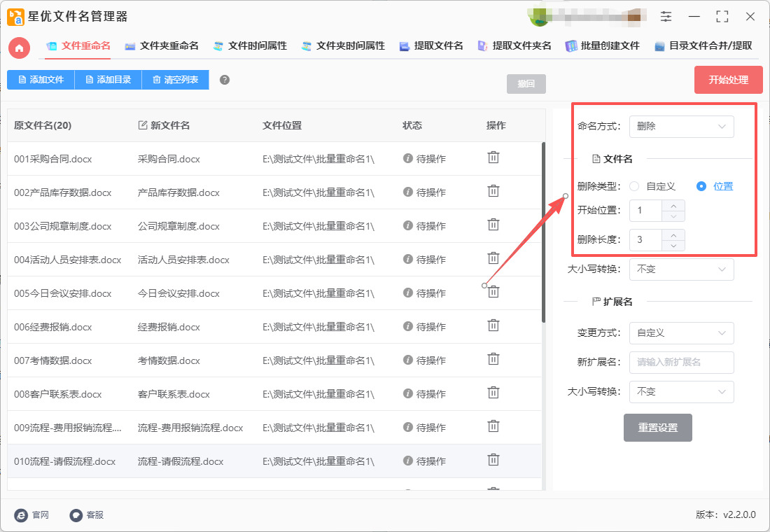Open extension 大小写转换 dropdown
Image resolution: width=770 pixels, height=532 pixels.
(x=682, y=392)
